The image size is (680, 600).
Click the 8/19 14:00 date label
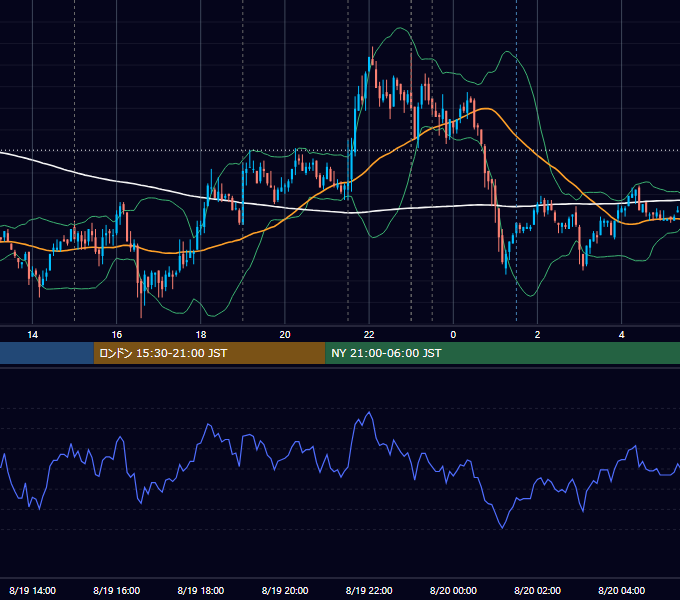[33, 590]
